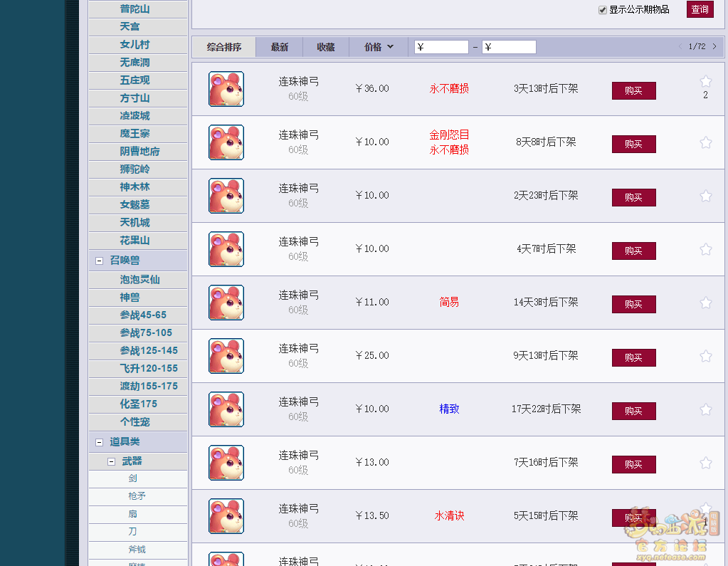
Task: Select 五庄观 in the sidebar
Action: [138, 80]
